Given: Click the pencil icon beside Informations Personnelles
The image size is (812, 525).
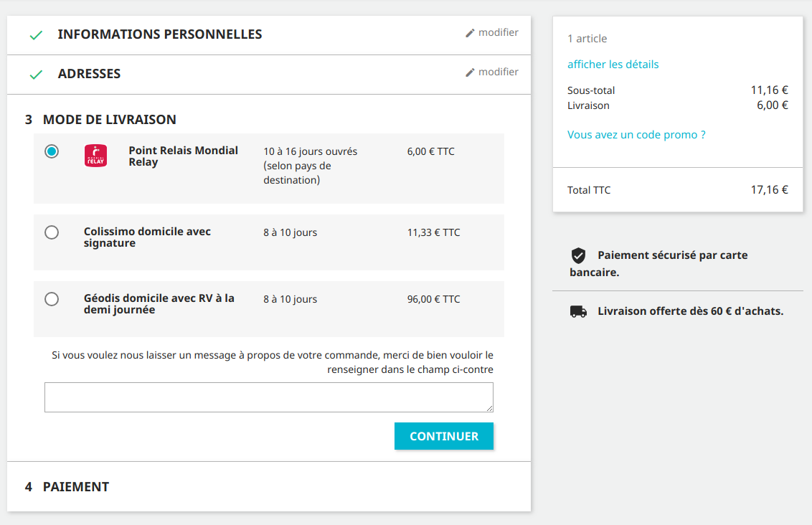Looking at the screenshot, I should point(470,33).
